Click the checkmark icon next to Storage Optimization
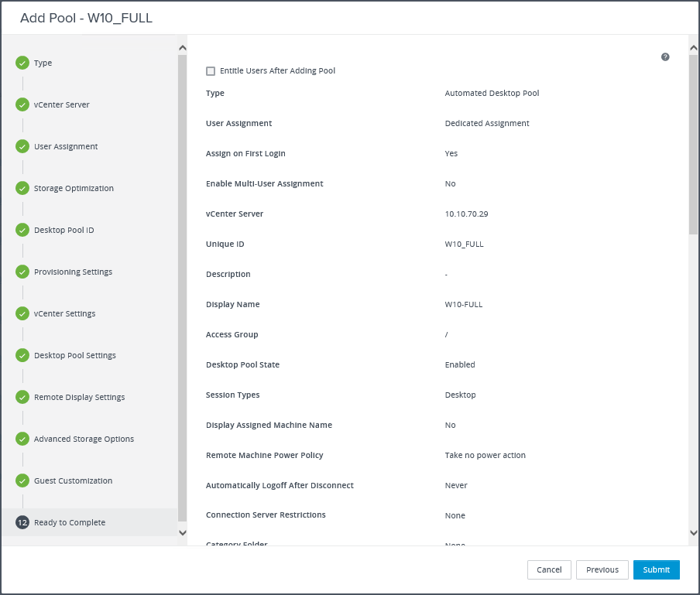Image resolution: width=700 pixels, height=595 pixels. click(x=22, y=188)
